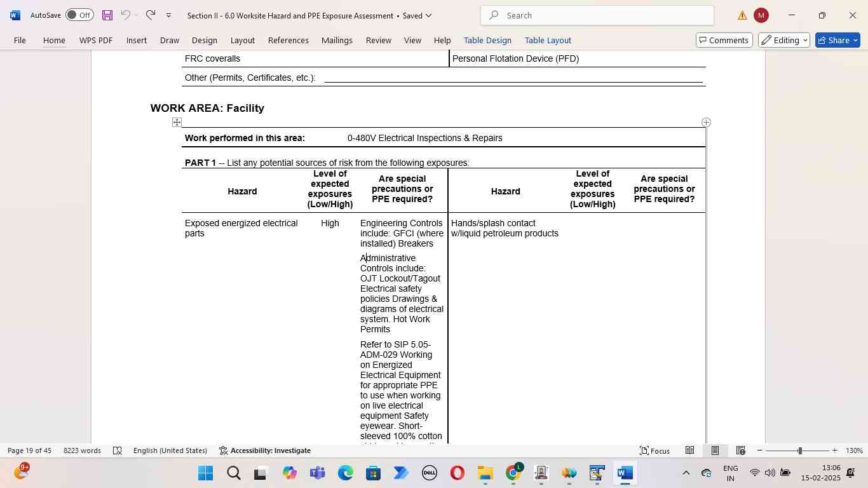
Task: Click 'Hands/splash contact w/liquid petroleum products' cell
Action: [505, 228]
